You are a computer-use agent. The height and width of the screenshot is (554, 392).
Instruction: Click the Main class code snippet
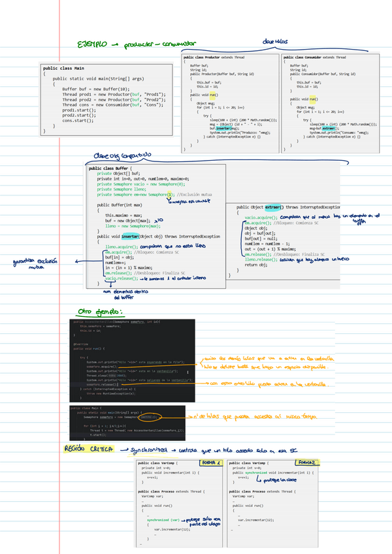click(x=105, y=99)
